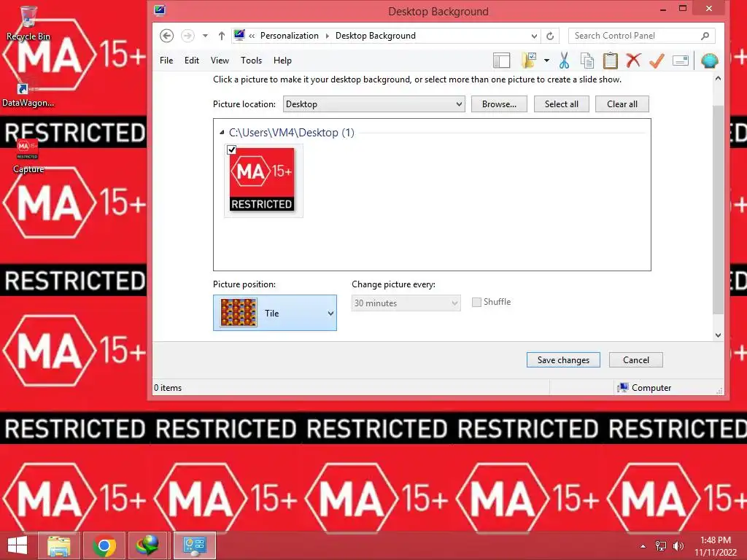Open the Help menu
The height and width of the screenshot is (560, 747).
coord(282,61)
